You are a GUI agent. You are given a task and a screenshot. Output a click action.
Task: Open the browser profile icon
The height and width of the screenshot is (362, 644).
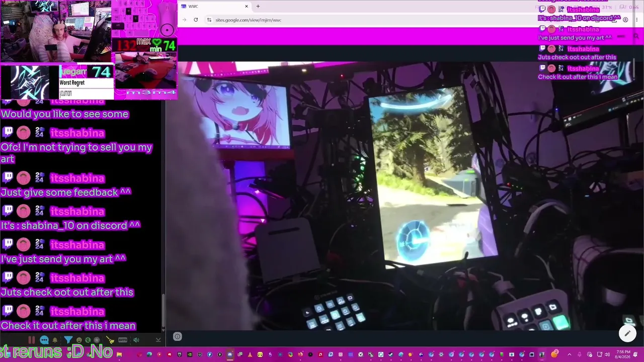click(625, 20)
